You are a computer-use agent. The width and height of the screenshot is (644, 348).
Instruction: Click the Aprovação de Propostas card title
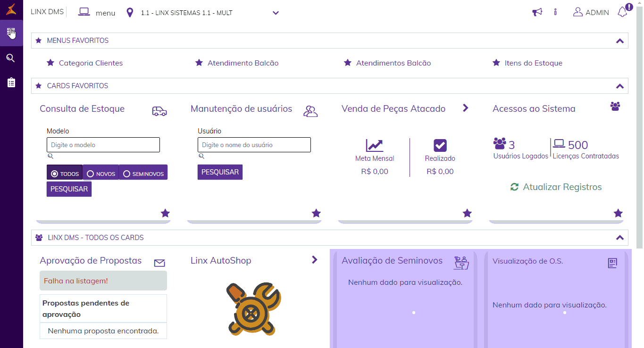pyautogui.click(x=91, y=260)
